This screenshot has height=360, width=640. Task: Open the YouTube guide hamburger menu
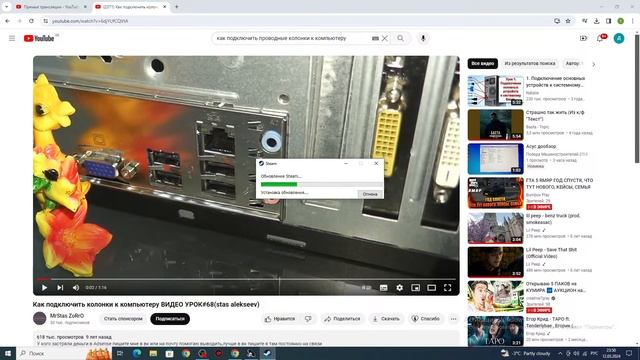(x=12, y=38)
